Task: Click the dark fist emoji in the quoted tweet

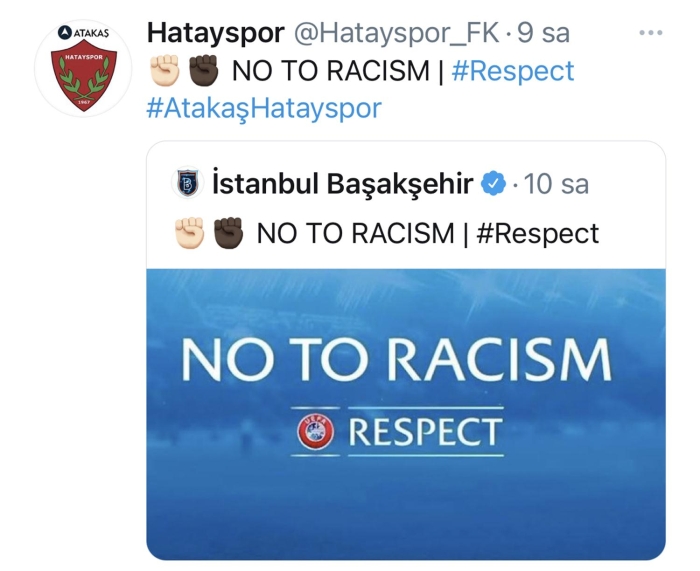Action: tap(227, 233)
